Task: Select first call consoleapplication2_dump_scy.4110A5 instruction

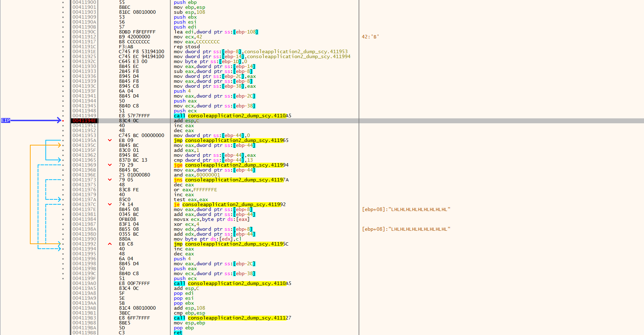Action: [x=232, y=116]
